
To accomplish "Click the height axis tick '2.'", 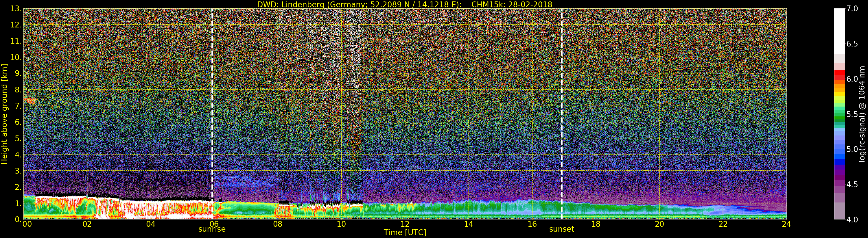I will 18,187.
